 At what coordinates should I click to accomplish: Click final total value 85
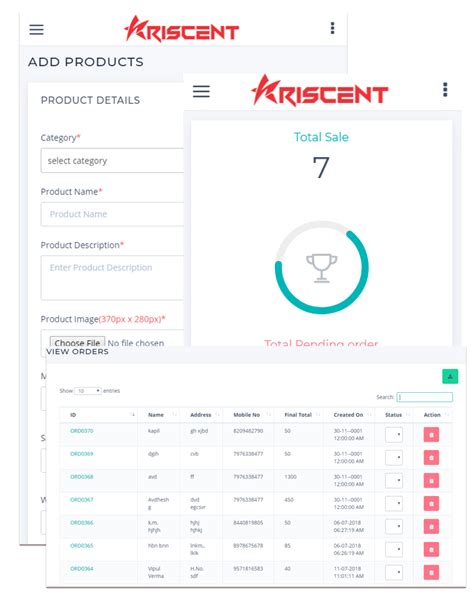(288, 546)
